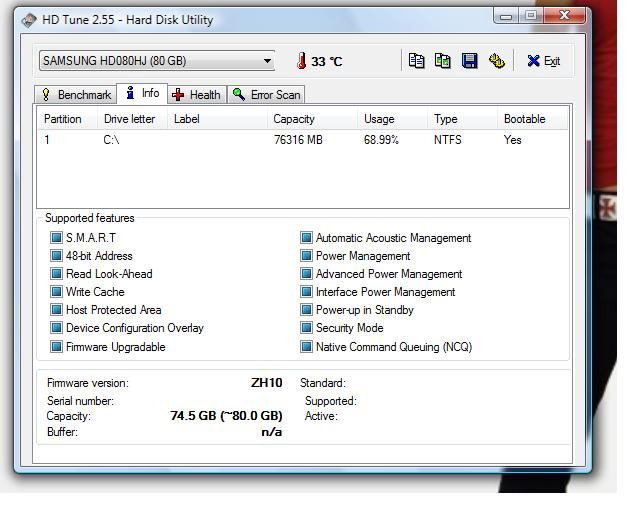The image size is (640, 512).
Task: Go to the Error Scan tab
Action: [x=266, y=95]
